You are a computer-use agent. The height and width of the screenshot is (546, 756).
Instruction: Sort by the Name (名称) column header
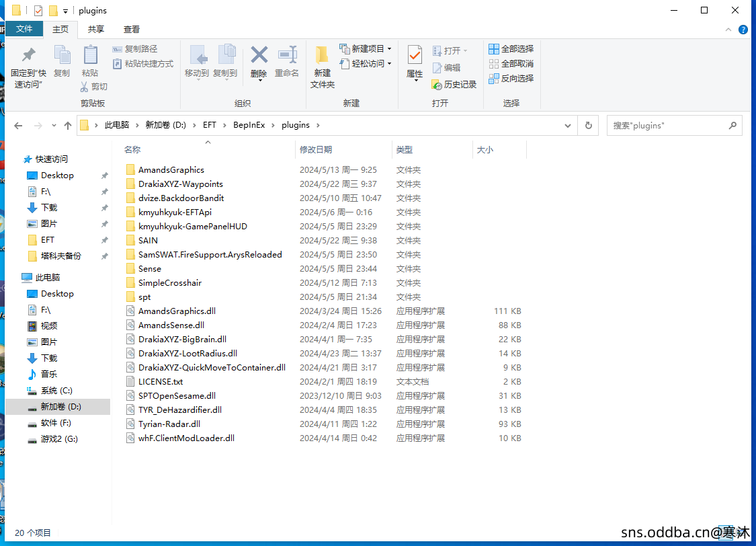pyautogui.click(x=132, y=149)
